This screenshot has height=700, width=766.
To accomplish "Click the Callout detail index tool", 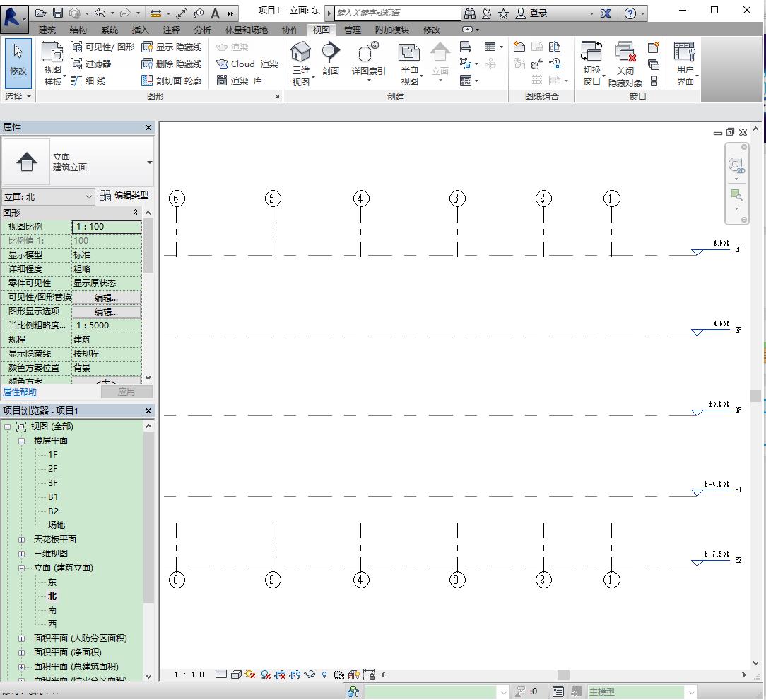I will (x=368, y=61).
